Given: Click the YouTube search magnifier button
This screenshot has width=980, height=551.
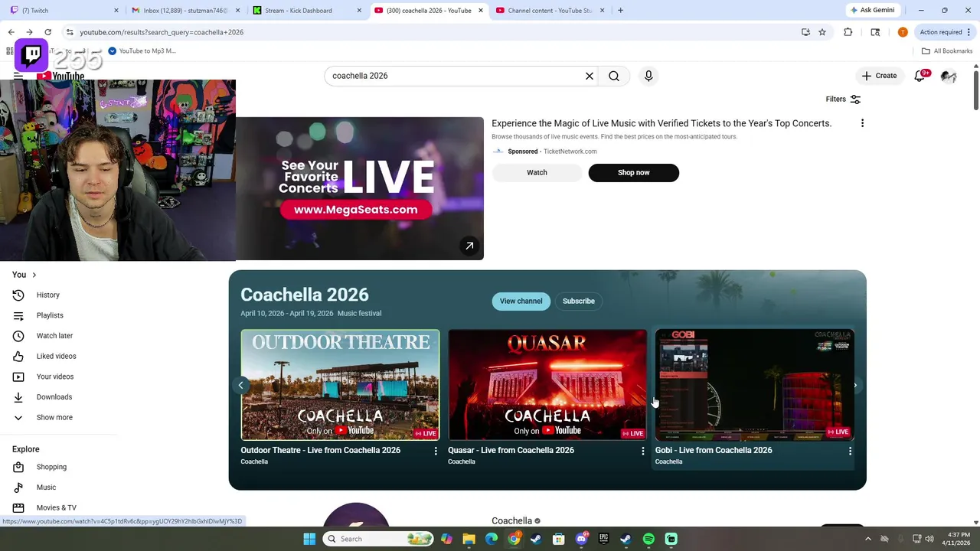Looking at the screenshot, I should tap(614, 76).
